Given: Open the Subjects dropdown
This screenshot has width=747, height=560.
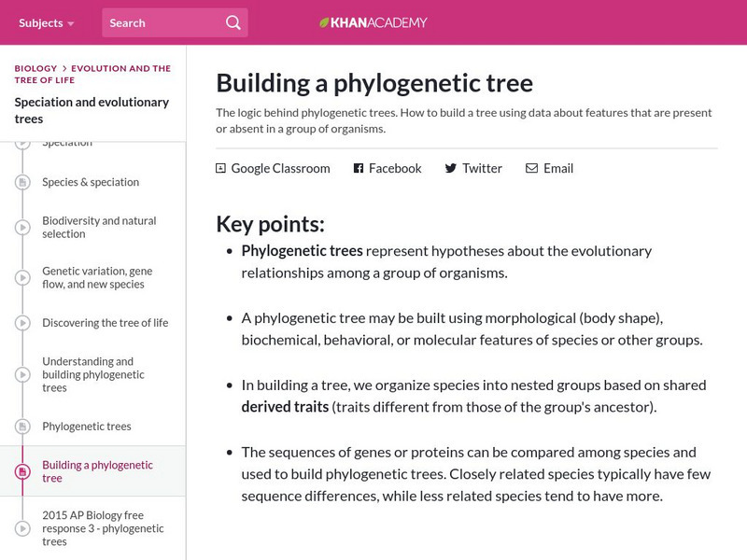Looking at the screenshot, I should (x=39, y=22).
